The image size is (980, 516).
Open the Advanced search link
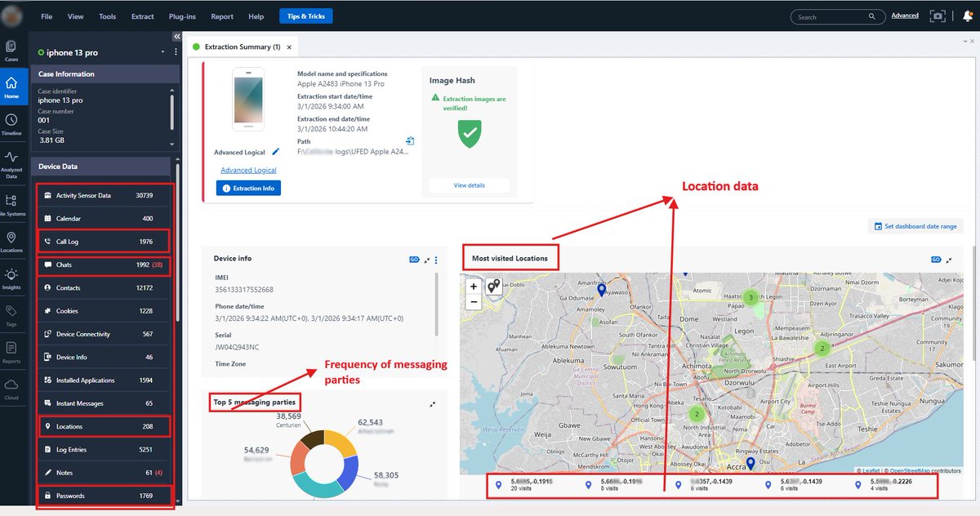pyautogui.click(x=905, y=16)
